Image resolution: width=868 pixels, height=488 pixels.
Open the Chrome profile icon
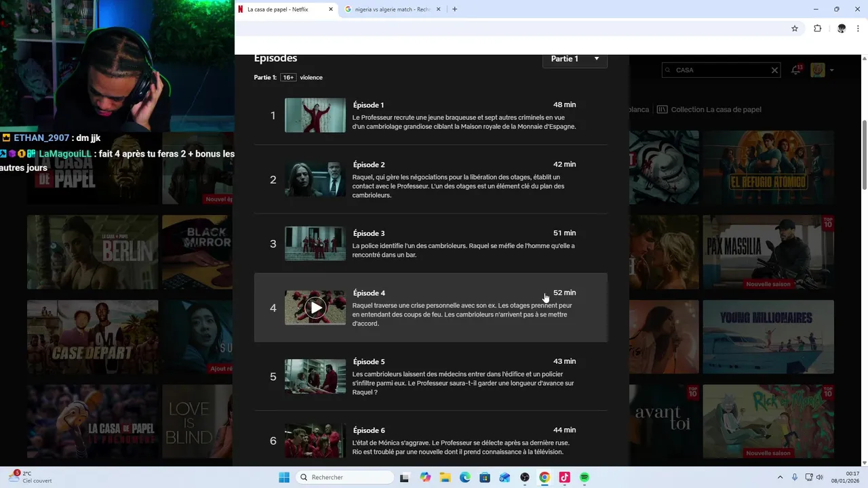(842, 28)
